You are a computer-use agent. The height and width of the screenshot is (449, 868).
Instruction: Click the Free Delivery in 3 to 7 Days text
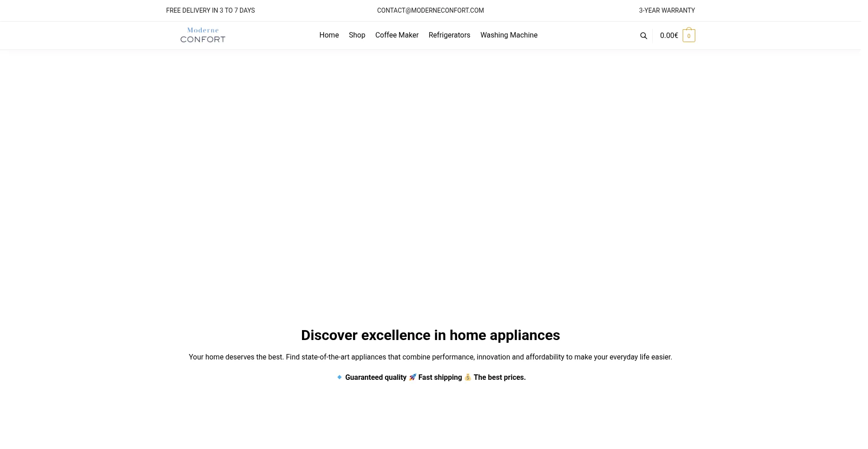[x=210, y=10]
